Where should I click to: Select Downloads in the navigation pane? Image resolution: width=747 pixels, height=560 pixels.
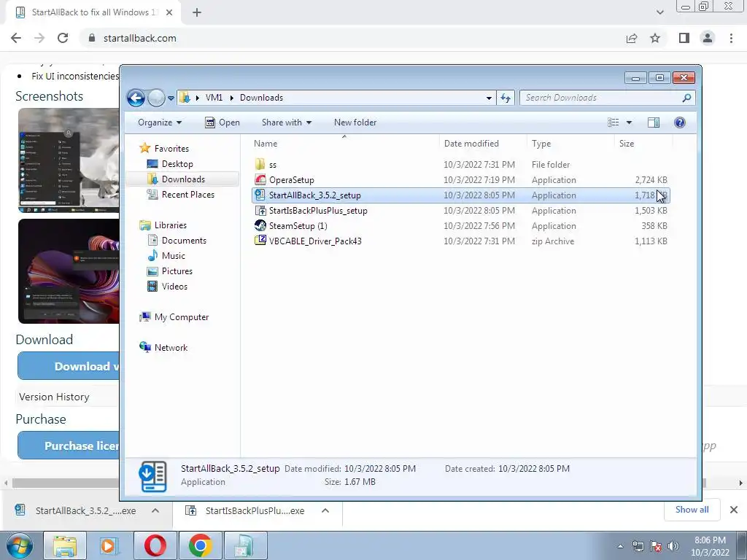click(x=183, y=179)
